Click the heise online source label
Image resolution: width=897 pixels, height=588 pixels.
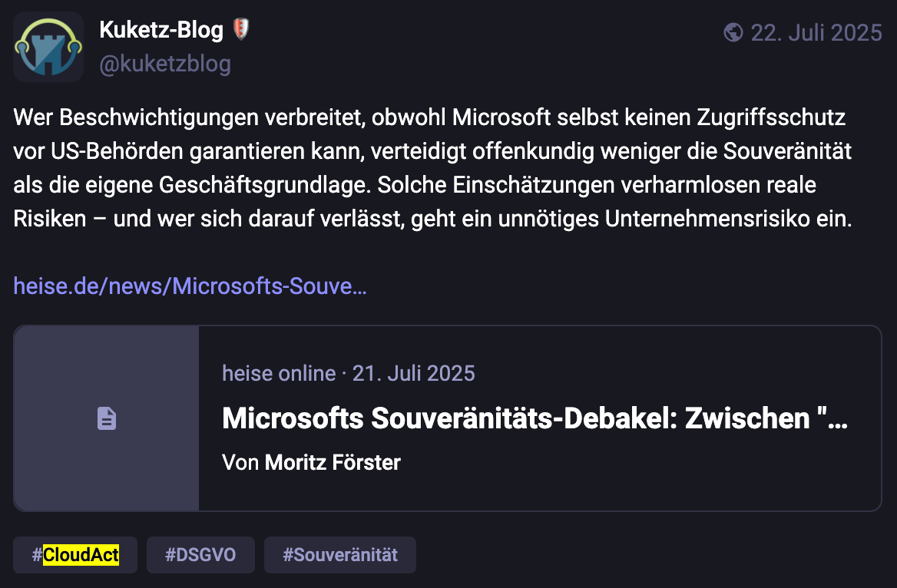[279, 374]
